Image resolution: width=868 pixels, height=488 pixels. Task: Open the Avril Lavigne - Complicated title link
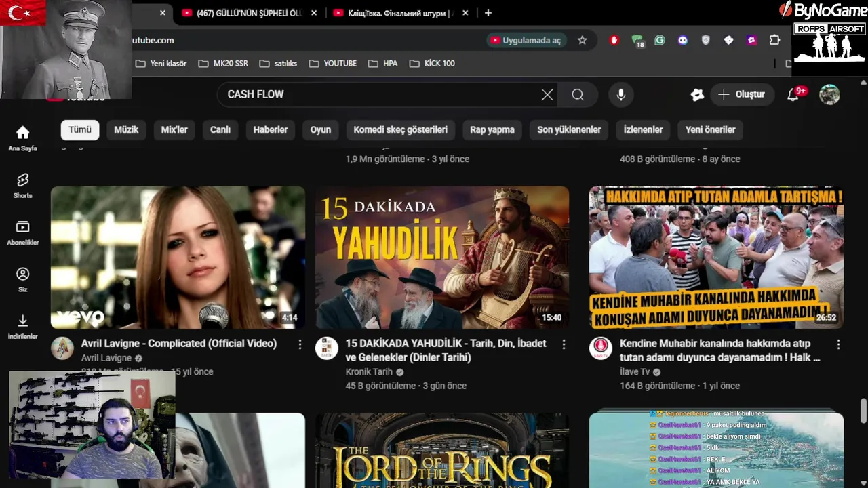point(179,344)
